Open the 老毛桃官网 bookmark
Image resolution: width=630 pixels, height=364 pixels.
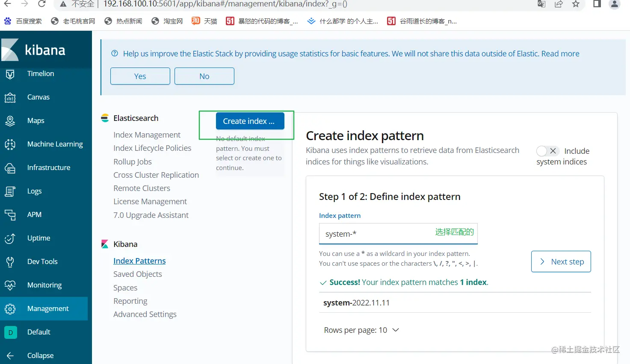click(73, 21)
